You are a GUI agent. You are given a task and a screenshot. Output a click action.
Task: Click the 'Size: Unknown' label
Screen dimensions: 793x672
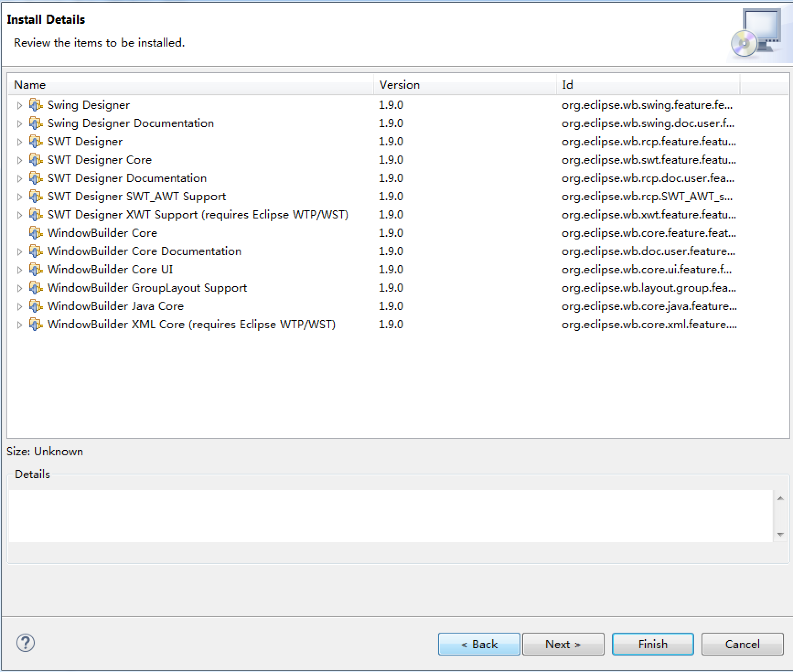pos(45,452)
